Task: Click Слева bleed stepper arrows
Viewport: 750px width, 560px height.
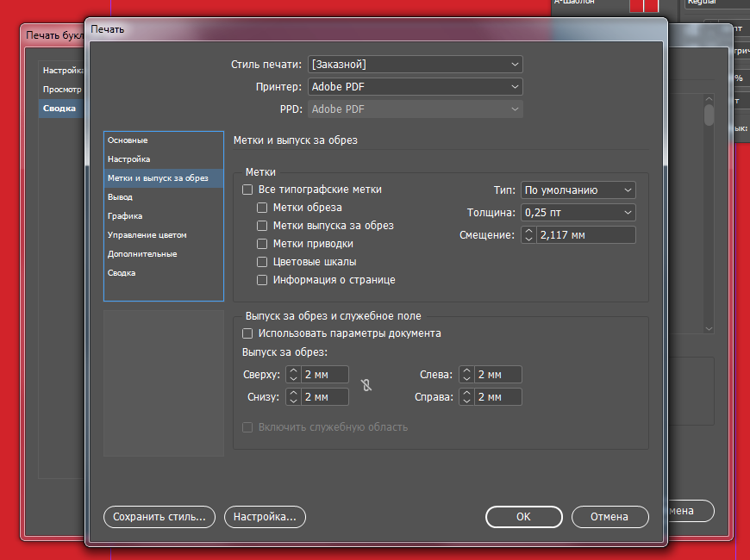Action: 466,375
